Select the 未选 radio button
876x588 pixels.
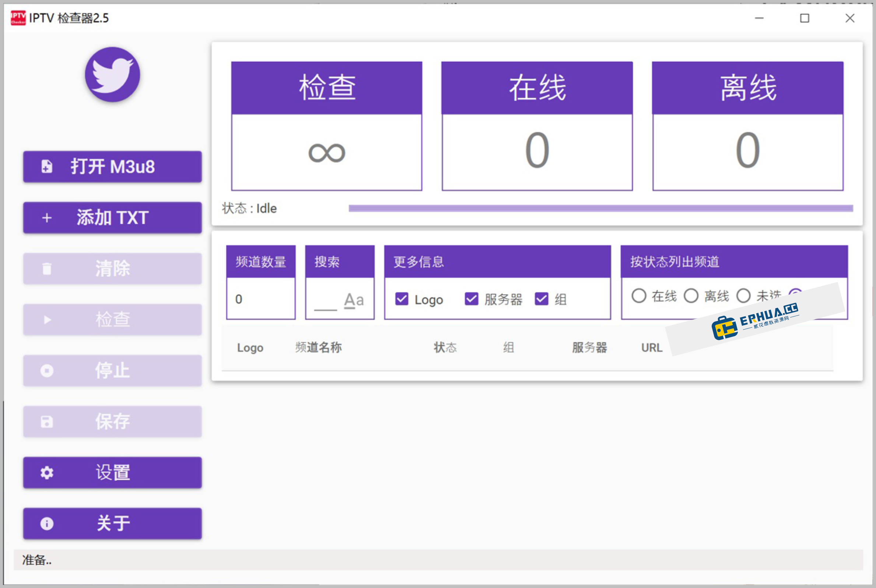(x=743, y=296)
